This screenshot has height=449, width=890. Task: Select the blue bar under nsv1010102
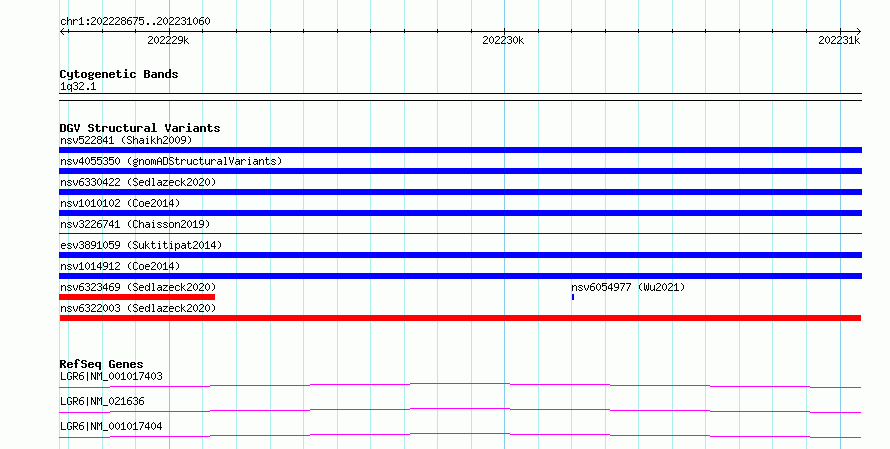[460, 213]
